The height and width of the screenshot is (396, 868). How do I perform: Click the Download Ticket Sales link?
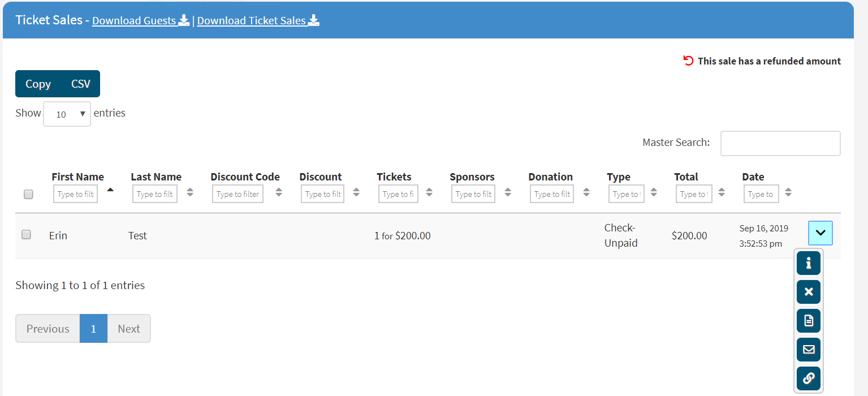[258, 21]
